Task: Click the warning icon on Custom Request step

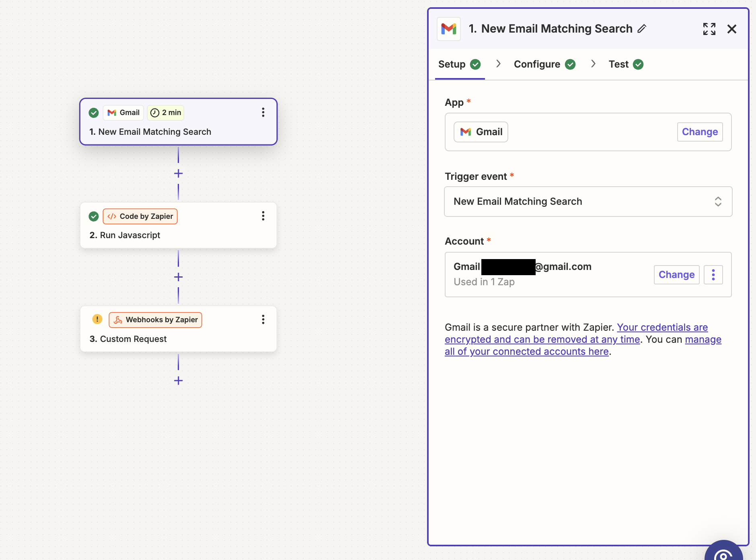Action: 97,319
